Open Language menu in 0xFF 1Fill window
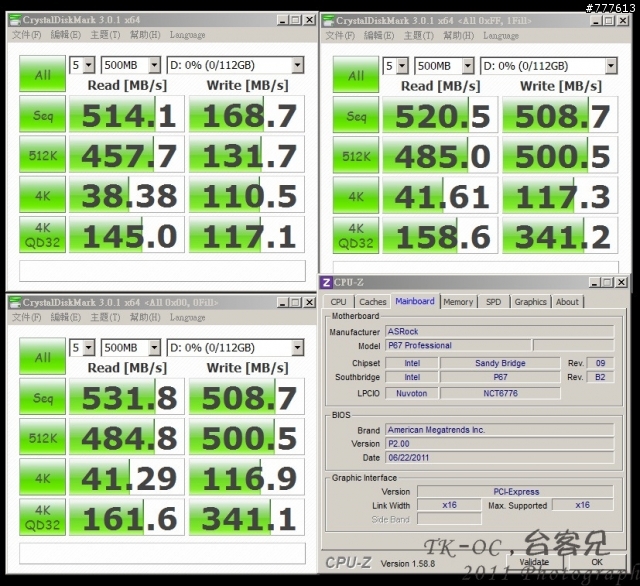This screenshot has height=586, width=640. point(501,36)
